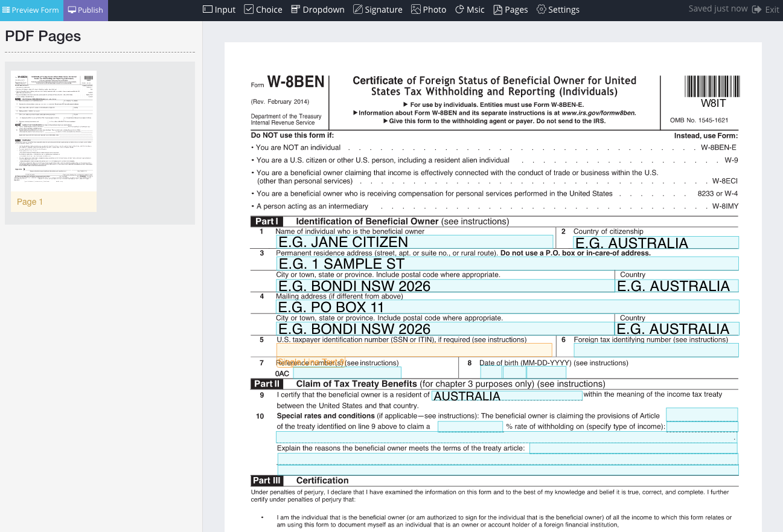
Task: Click the Reference number field after 0AC
Action: tap(347, 373)
